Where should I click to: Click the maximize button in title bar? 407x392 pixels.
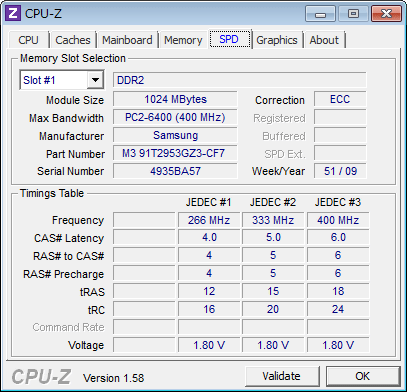353,14
